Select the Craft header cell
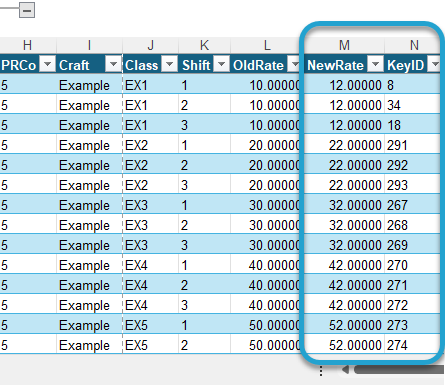Image resolution: width=445 pixels, height=385 pixels. point(89,64)
